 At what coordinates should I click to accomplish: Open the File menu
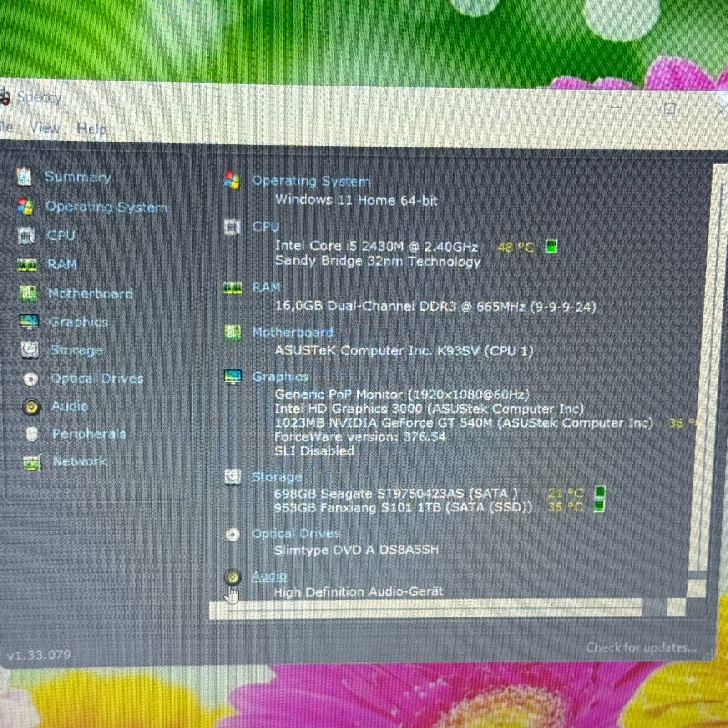click(5, 127)
